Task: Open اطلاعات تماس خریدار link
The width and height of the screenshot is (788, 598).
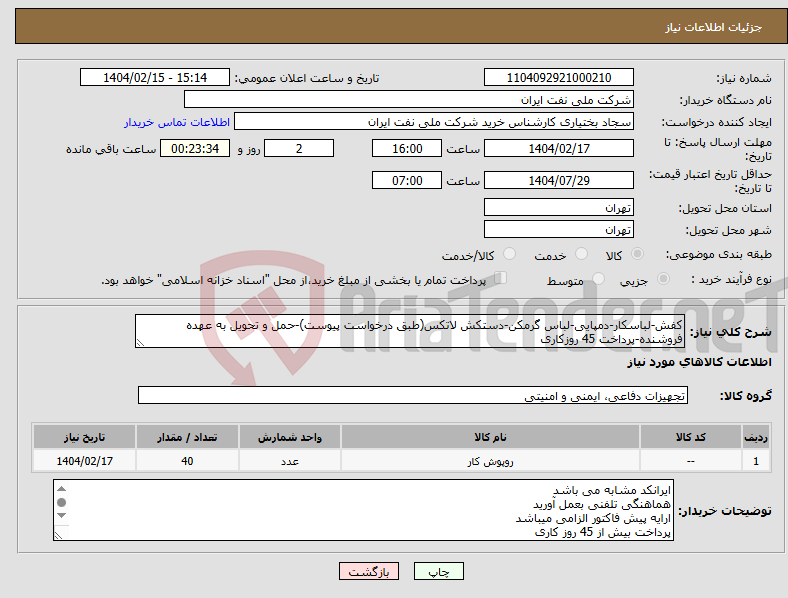Action: (177, 122)
